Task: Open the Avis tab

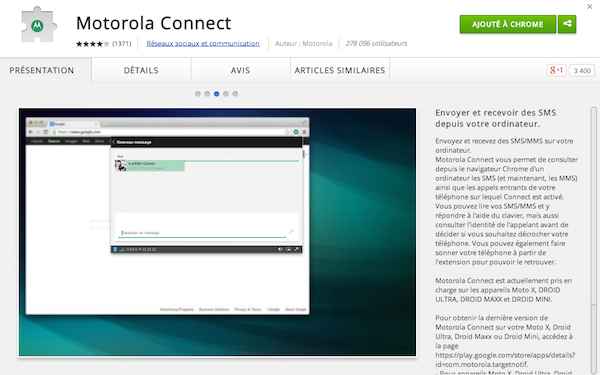Action: click(240, 70)
